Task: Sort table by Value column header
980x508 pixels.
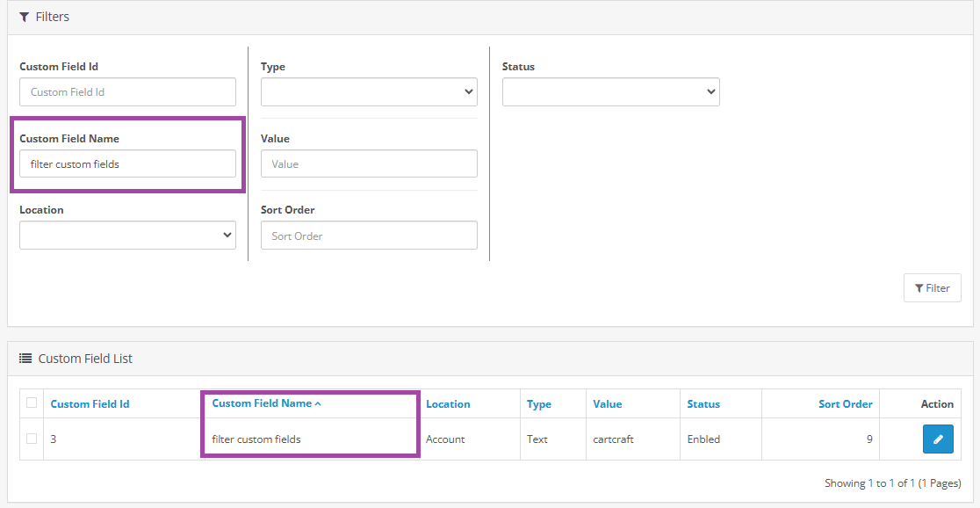Action: [x=607, y=404]
